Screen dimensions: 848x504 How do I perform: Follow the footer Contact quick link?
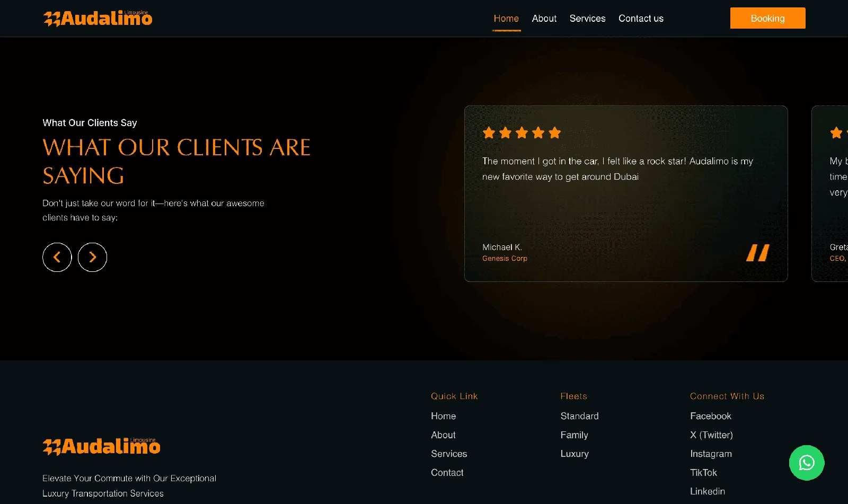point(447,473)
